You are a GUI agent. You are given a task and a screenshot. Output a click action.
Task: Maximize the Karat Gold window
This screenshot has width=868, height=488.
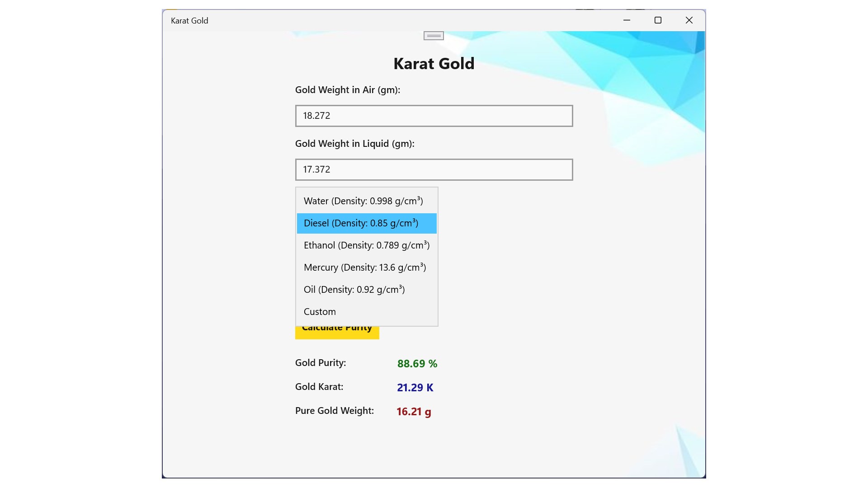click(x=658, y=20)
